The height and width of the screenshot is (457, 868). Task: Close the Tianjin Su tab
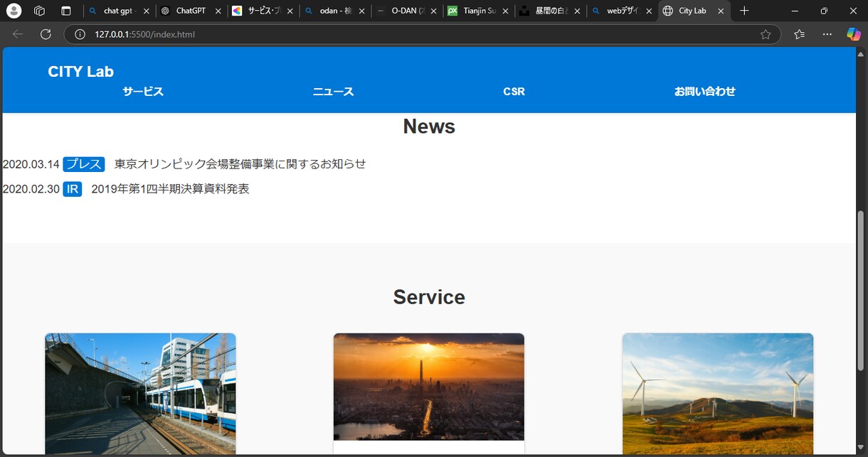click(505, 11)
